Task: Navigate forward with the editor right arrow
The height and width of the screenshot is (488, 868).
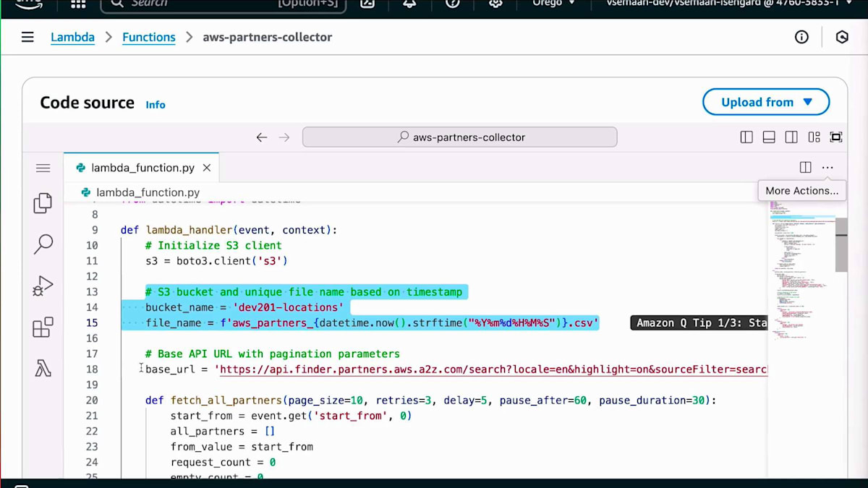Action: coord(284,137)
